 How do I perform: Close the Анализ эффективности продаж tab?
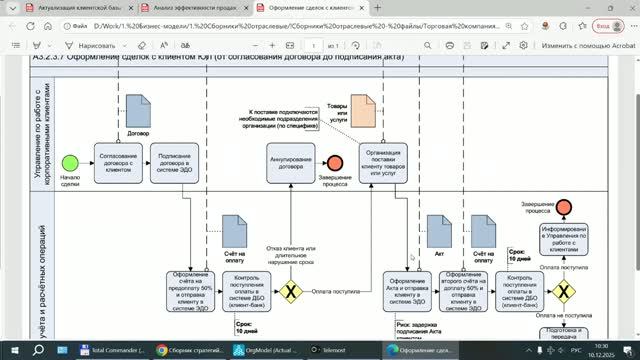point(246,8)
